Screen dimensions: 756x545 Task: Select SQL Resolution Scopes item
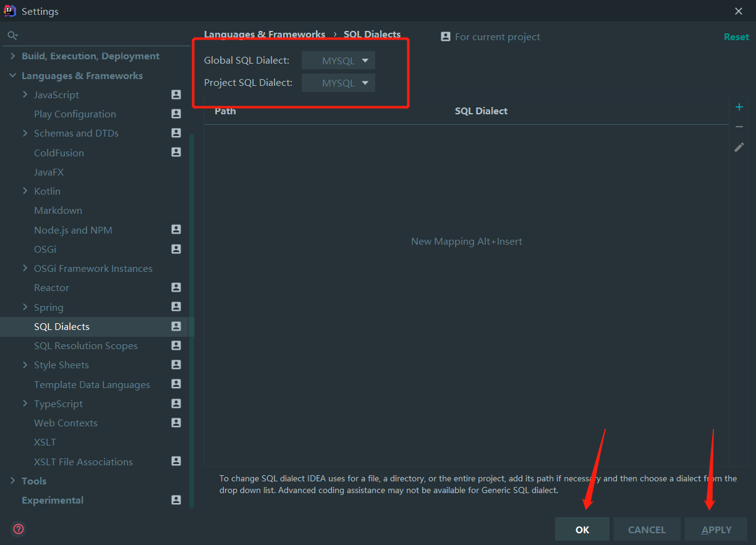[x=86, y=345]
